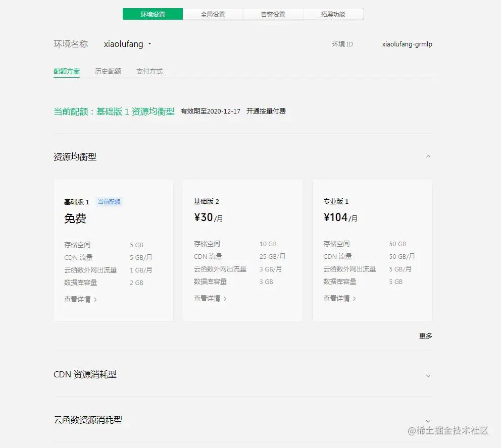Viewport: 501px width, 448px height.
Task: Select the 环境设置 tab
Action: (153, 14)
